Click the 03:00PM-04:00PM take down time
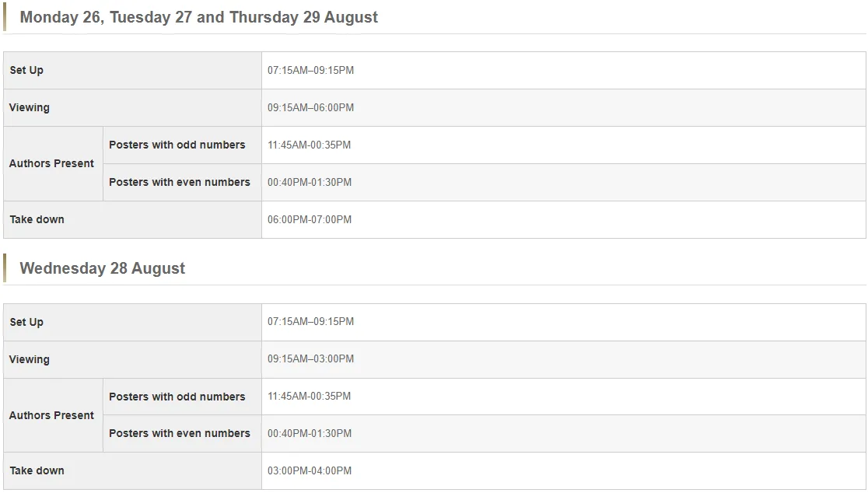 coord(309,470)
